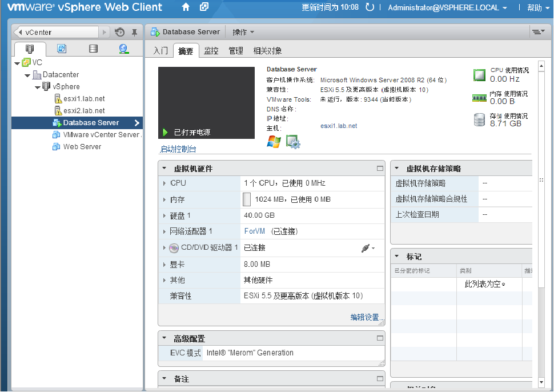Viewport: 554px width, 392px height.
Task: Select the VMs and Templates view icon
Action: [x=62, y=49]
